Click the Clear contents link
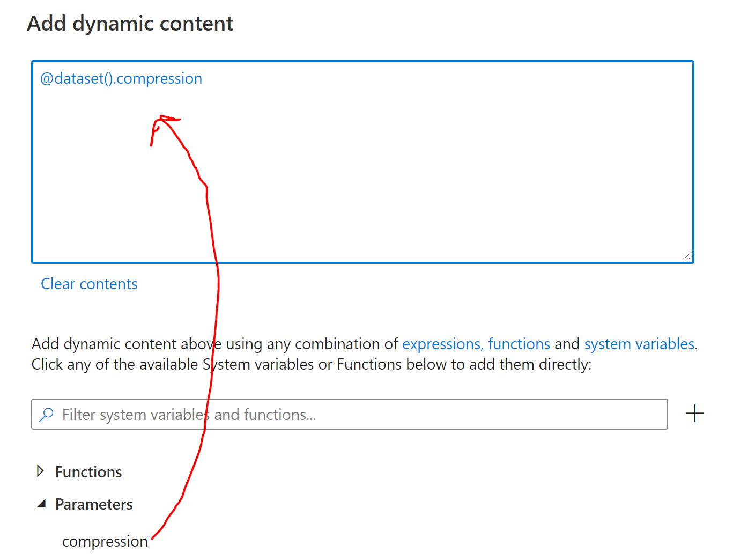Screen dimensions: 733x560 [x=89, y=284]
